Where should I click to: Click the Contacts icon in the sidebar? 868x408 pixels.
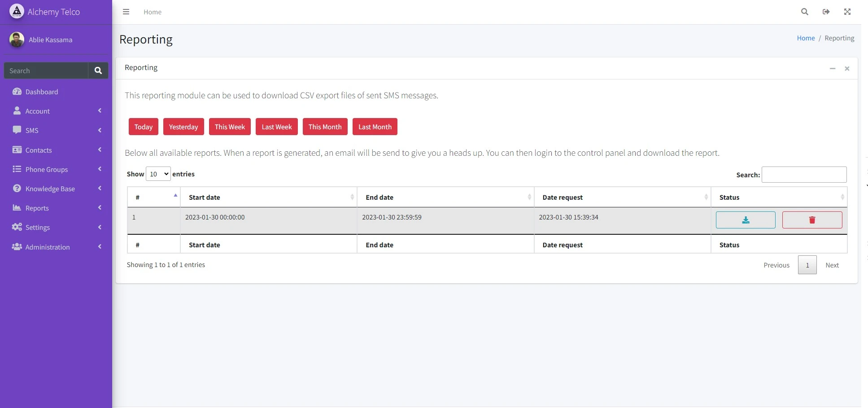coord(17,150)
